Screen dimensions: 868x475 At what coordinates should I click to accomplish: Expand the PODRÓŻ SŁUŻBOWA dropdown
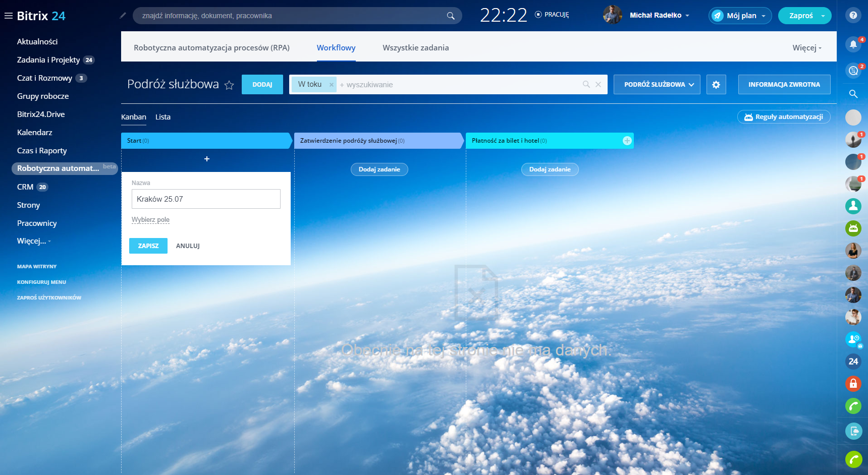(x=657, y=85)
